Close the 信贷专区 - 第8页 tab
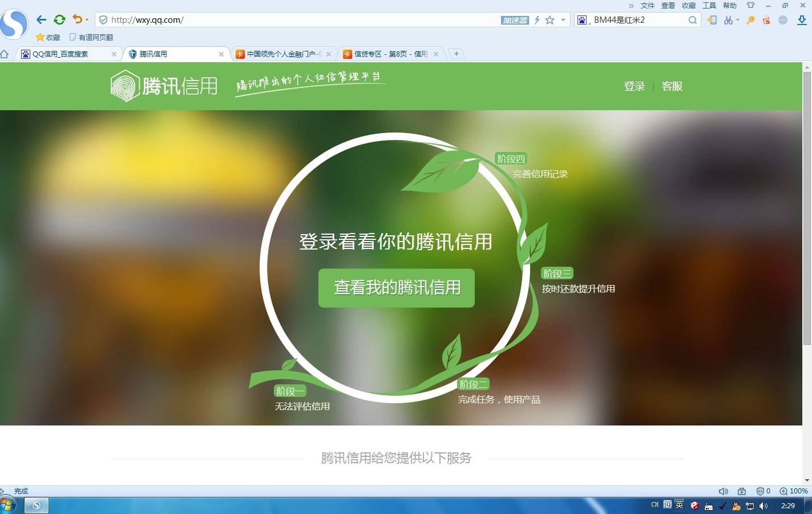This screenshot has width=812, height=514. point(436,54)
